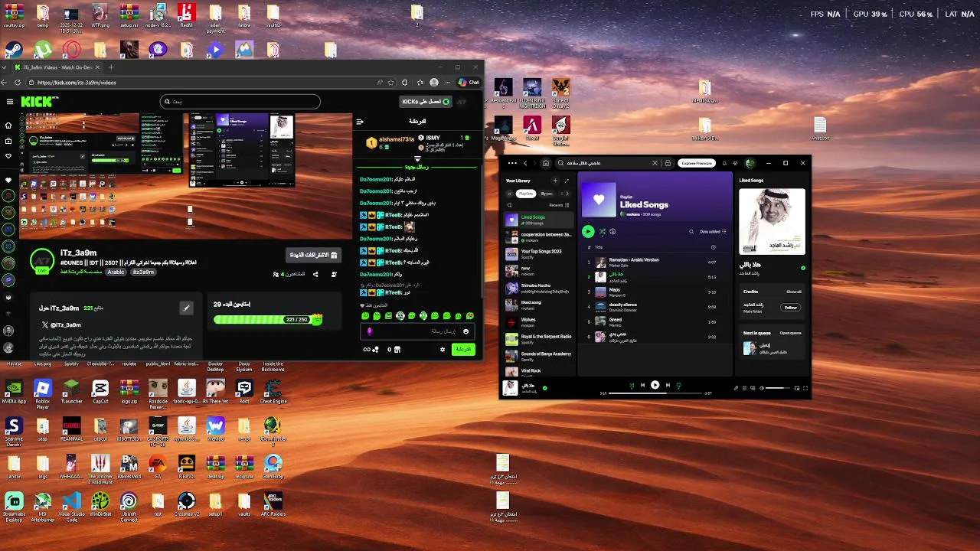Image resolution: width=980 pixels, height=551 pixels.
Task: Select The Witcher 3 Wild Hunt icon
Action: [100, 469]
